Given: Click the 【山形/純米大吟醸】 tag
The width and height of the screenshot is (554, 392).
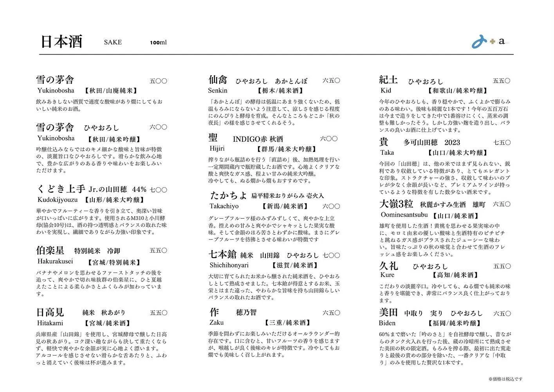Looking at the screenshot, I should point(114,200).
